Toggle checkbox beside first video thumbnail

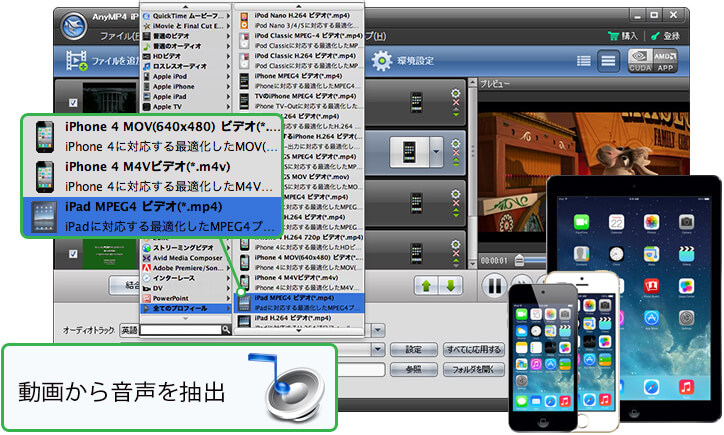[73, 103]
